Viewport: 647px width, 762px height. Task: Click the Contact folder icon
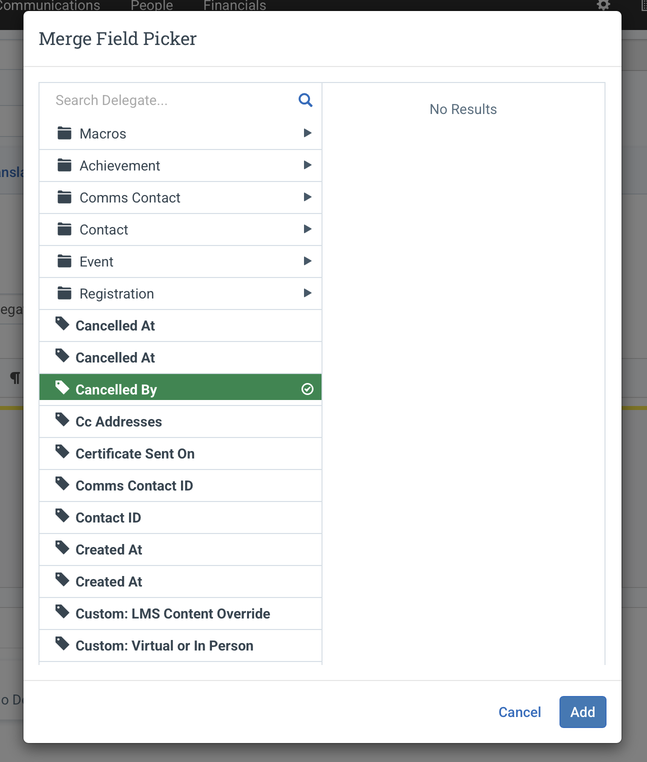click(64, 229)
